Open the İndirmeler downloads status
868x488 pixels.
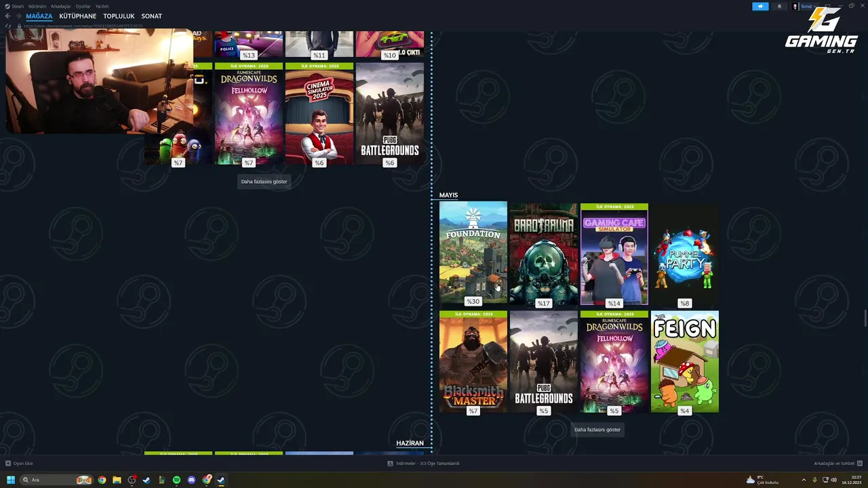pos(423,464)
